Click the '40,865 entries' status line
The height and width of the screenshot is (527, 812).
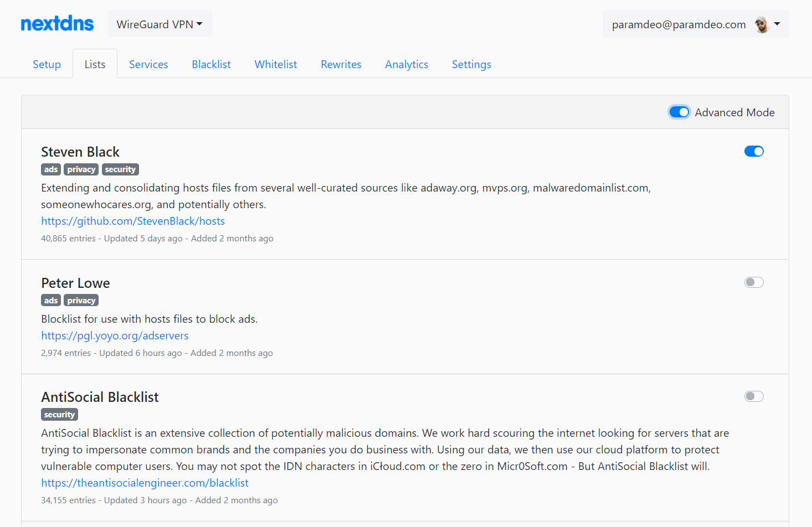(157, 239)
